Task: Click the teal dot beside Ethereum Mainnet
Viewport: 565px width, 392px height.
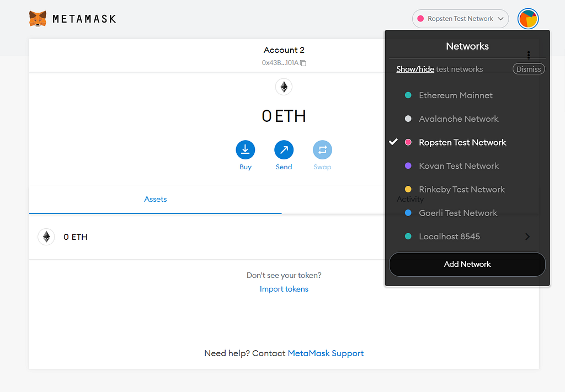Action: click(x=408, y=95)
